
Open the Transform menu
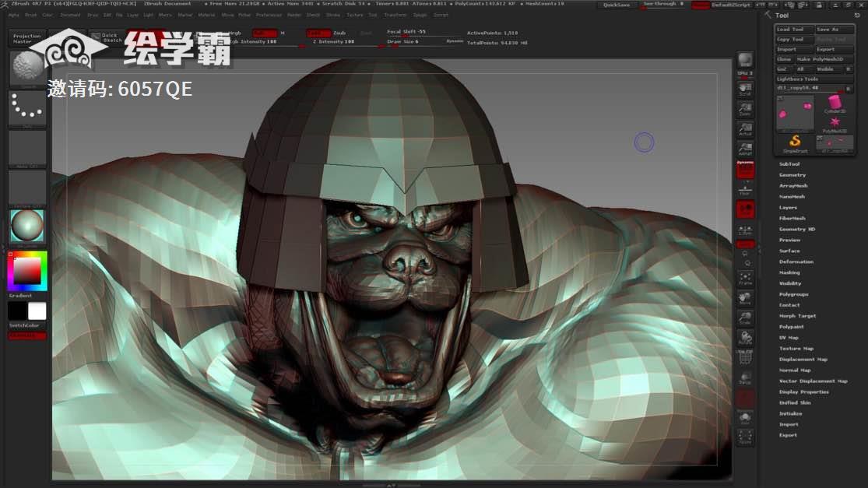pos(395,15)
